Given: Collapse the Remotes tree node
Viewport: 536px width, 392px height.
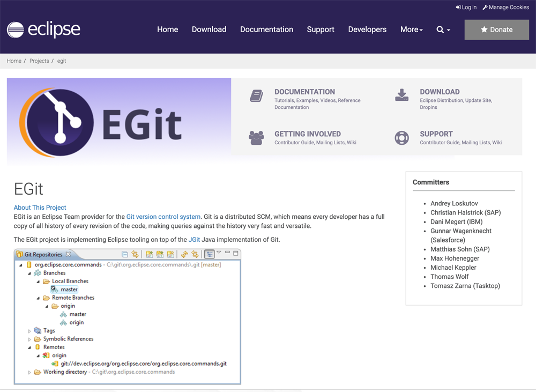Looking at the screenshot, I should (x=29, y=347).
